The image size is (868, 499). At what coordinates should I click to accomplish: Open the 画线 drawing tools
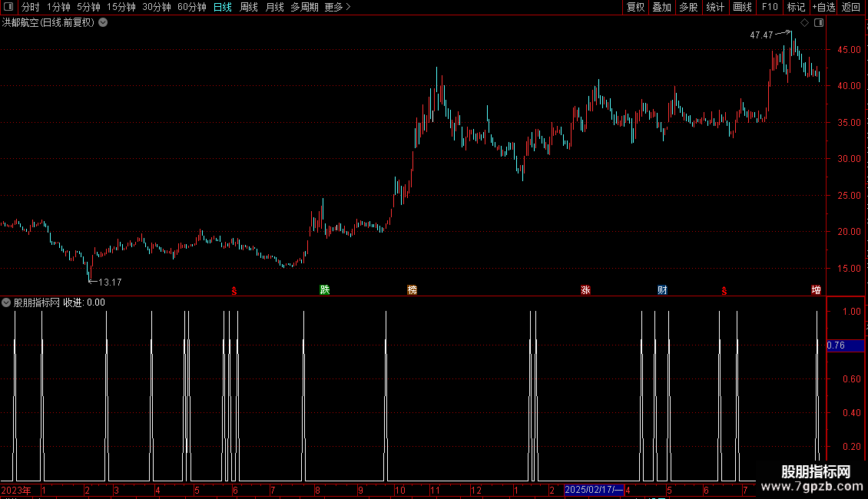pos(742,7)
